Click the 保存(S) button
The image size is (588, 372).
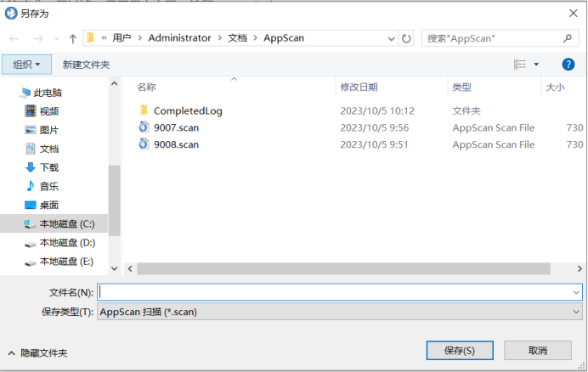click(460, 351)
